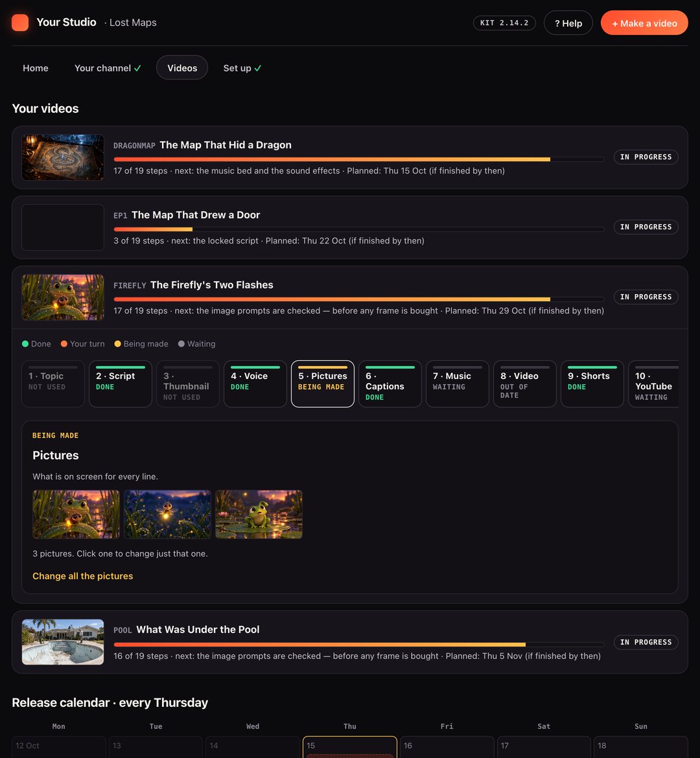Open the Help button
The width and height of the screenshot is (700, 758).
[x=568, y=23]
